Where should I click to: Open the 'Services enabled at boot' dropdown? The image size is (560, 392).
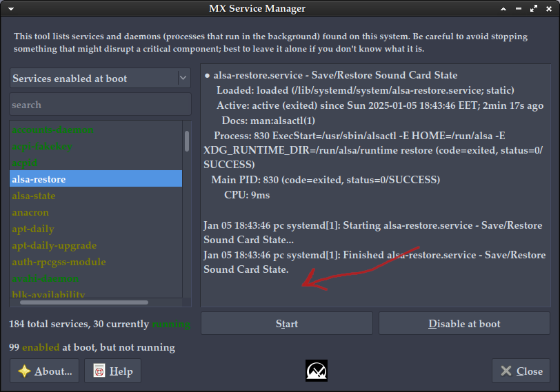tap(100, 78)
